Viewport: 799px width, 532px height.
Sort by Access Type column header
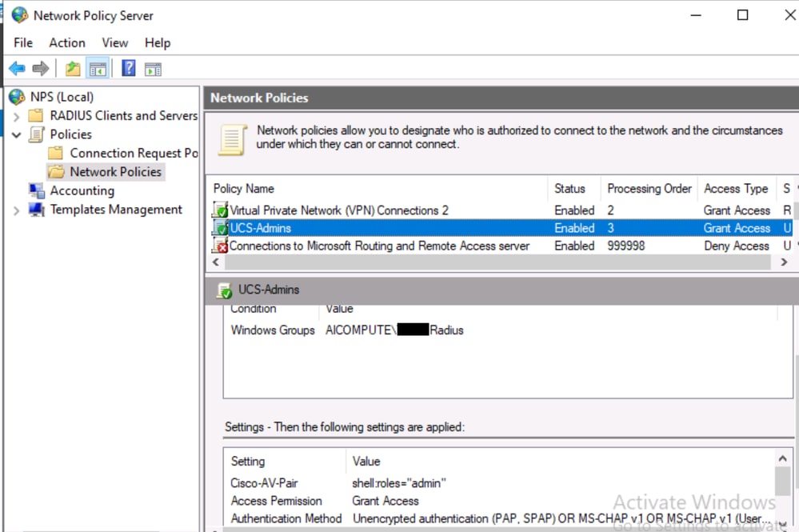737,189
